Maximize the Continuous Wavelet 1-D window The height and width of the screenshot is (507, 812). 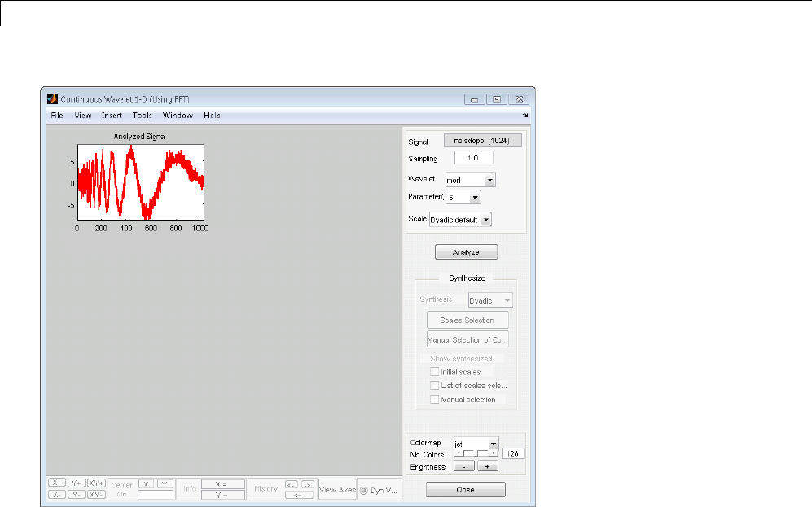click(497, 99)
